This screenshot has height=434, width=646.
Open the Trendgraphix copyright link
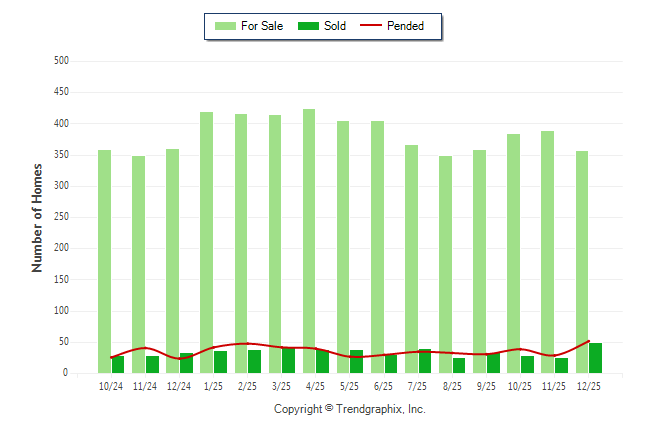[x=350, y=409]
